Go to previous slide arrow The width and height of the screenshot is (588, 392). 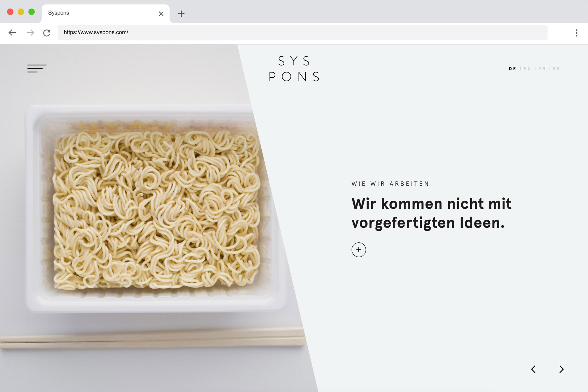pos(533,369)
